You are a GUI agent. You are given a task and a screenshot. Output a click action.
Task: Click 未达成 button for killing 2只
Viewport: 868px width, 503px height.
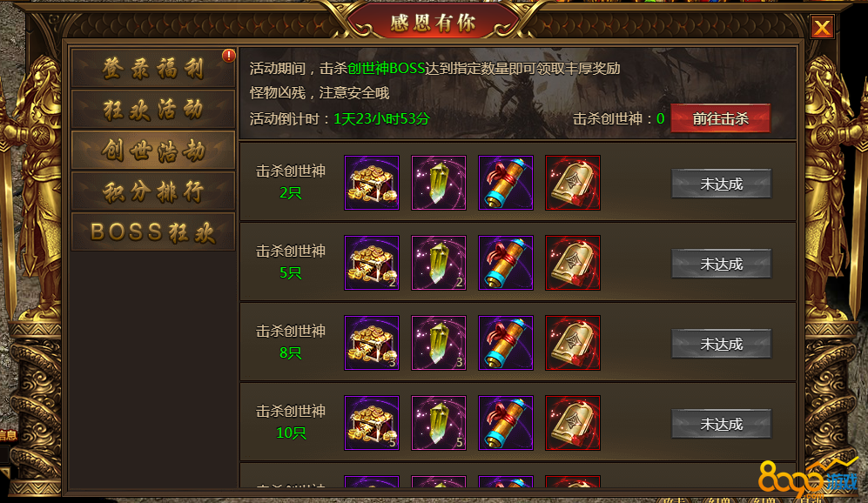pyautogui.click(x=722, y=184)
